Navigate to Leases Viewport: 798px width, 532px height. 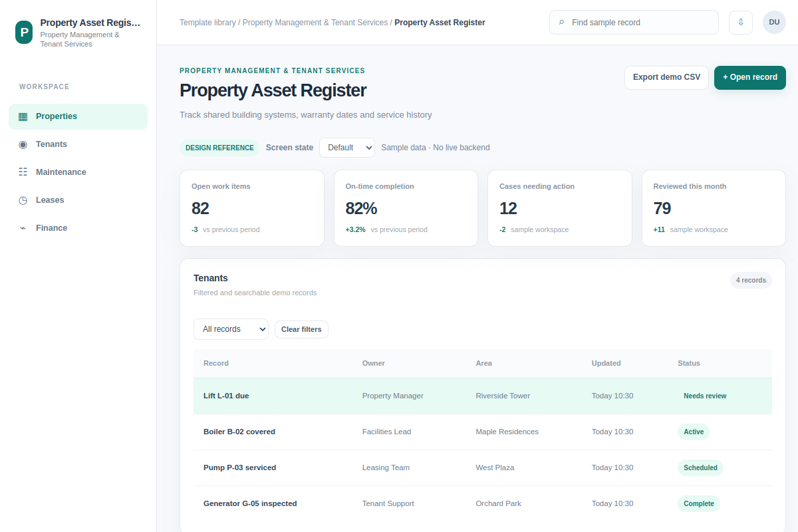[x=78, y=200]
